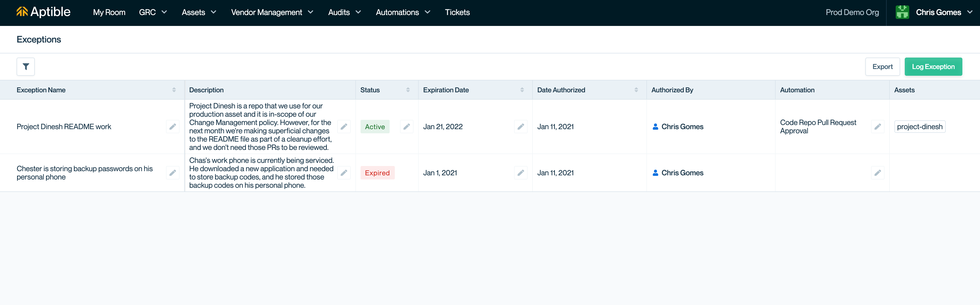Sort by Status column arrows
980x305 pixels.
pos(408,90)
